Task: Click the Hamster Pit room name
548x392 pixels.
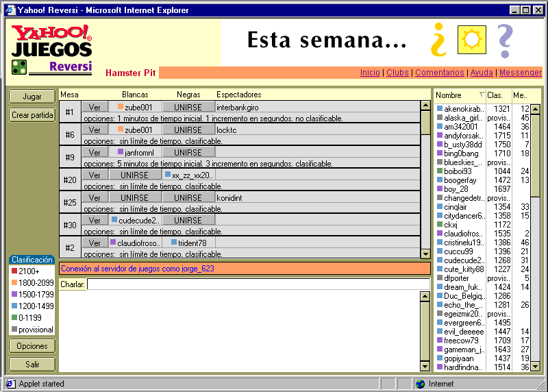Action: click(x=130, y=73)
